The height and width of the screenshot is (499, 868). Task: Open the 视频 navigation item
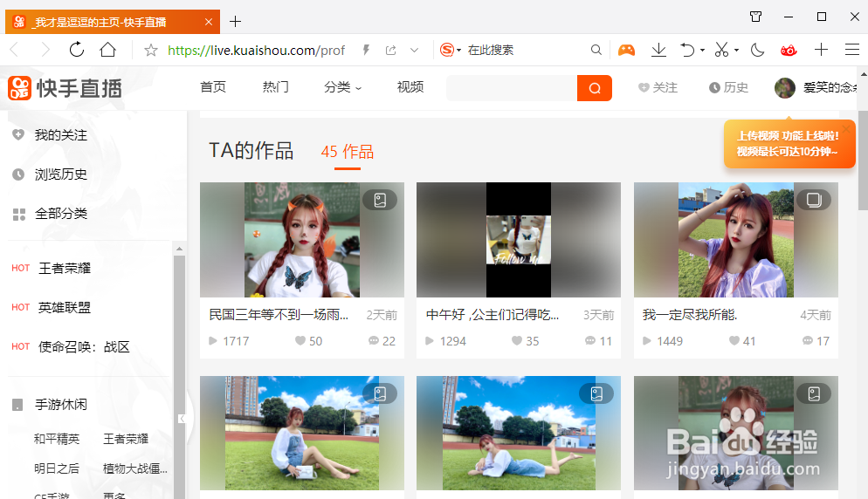coord(410,87)
